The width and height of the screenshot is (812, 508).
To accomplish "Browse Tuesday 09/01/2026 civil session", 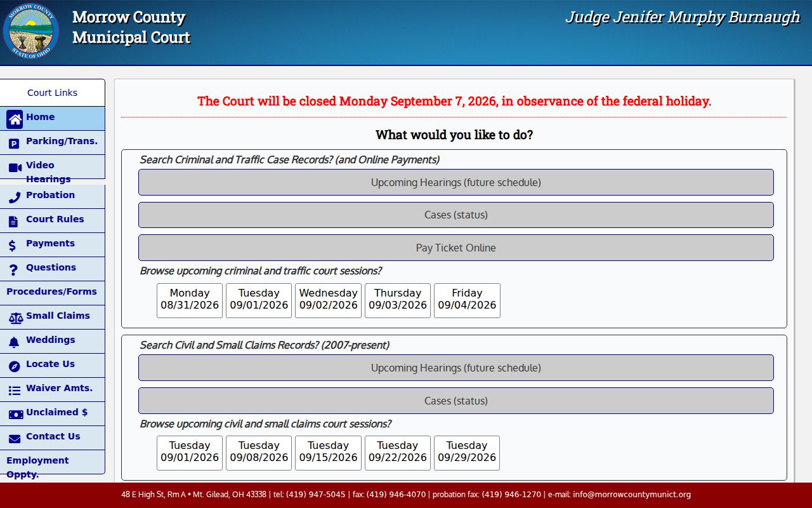I will [x=190, y=453].
